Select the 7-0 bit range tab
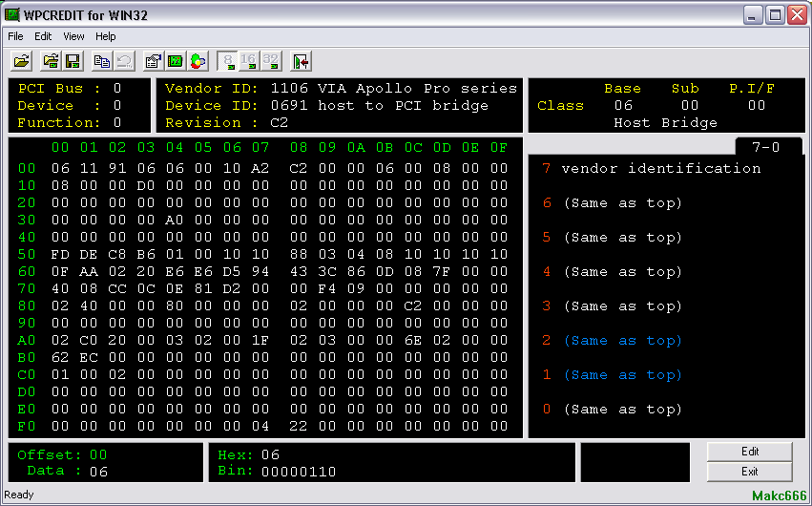This screenshot has height=506, width=812. click(x=766, y=147)
